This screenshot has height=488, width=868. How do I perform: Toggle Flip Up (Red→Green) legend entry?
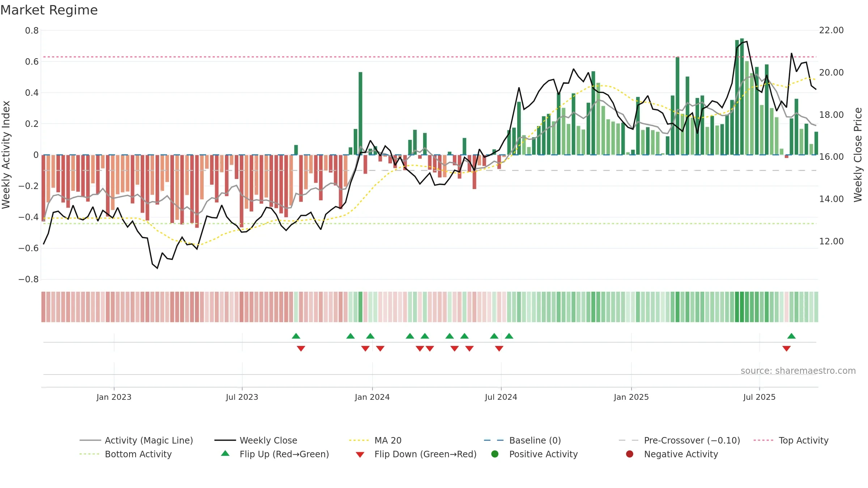[275, 454]
